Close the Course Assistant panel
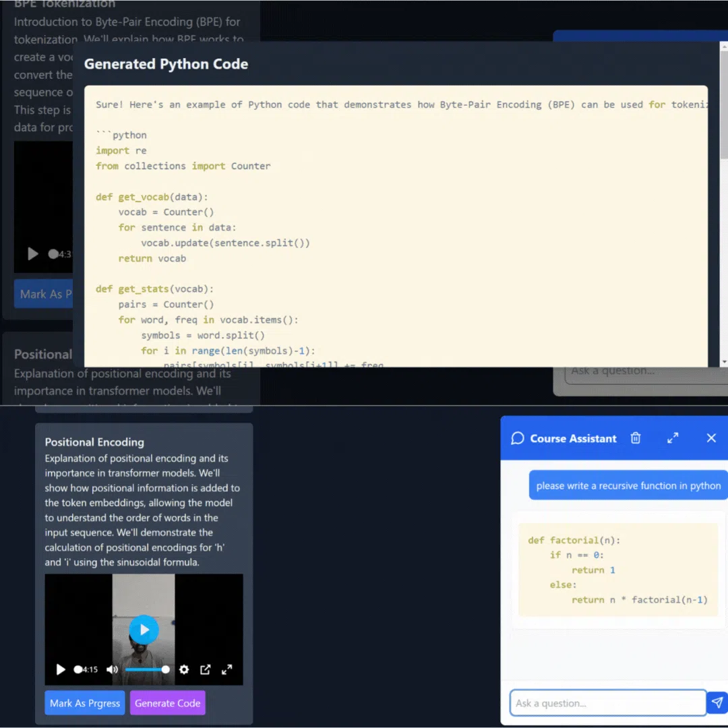Image resolution: width=728 pixels, height=728 pixels. click(711, 438)
